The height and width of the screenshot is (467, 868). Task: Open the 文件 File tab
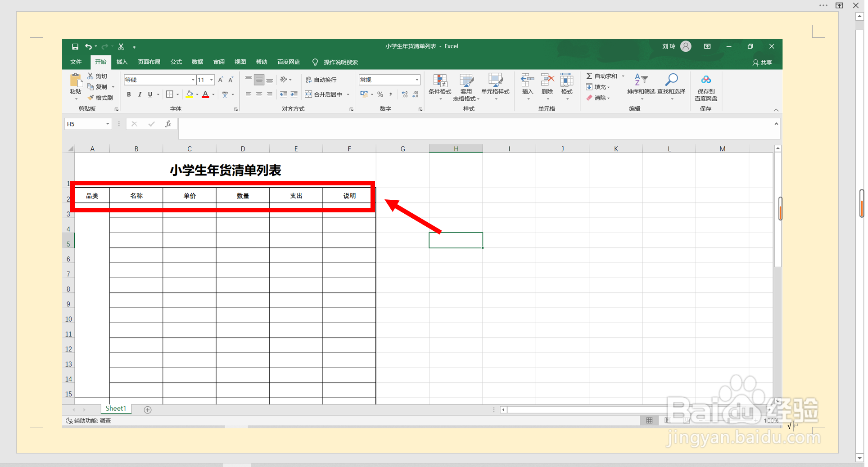(76, 62)
